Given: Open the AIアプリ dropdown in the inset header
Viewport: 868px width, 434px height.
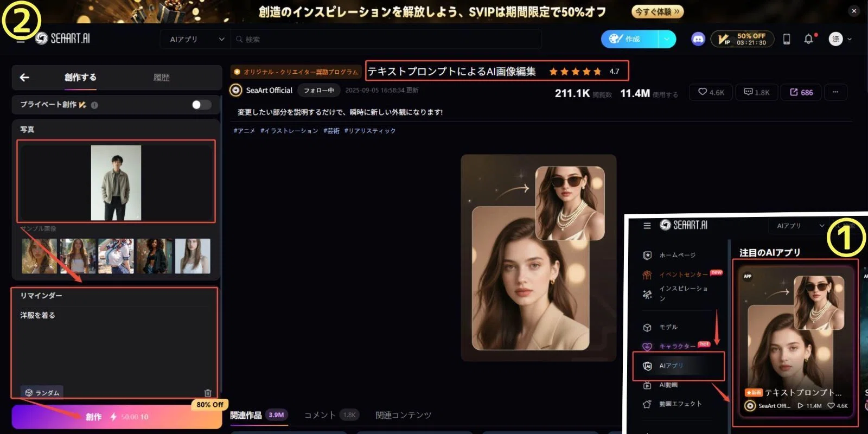Looking at the screenshot, I should (800, 226).
